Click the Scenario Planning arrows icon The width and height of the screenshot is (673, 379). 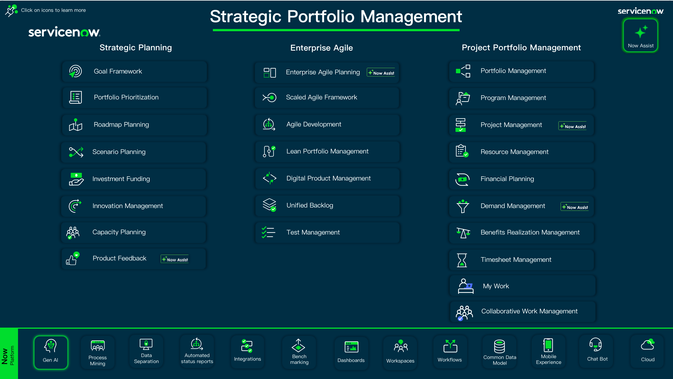76,152
